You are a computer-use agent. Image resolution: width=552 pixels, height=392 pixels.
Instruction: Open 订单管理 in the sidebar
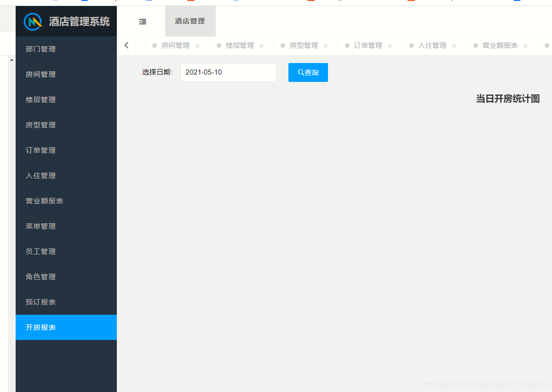(x=66, y=150)
